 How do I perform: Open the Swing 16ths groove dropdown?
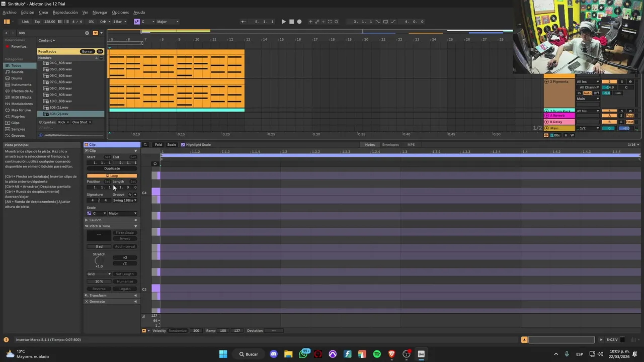(125, 201)
